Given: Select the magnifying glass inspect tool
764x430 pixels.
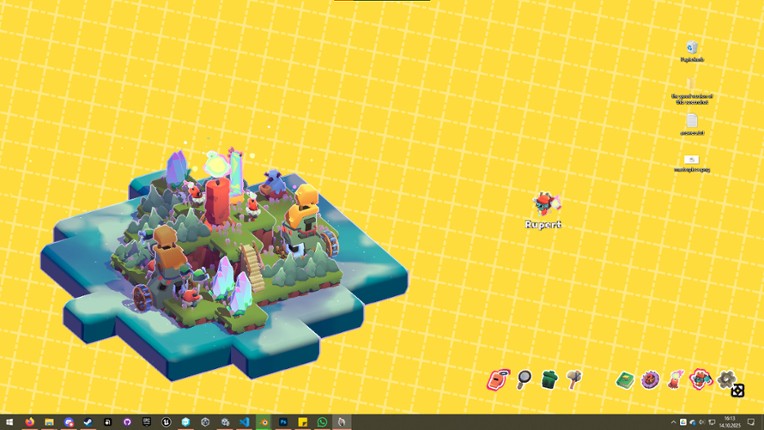Looking at the screenshot, I should coord(524,379).
